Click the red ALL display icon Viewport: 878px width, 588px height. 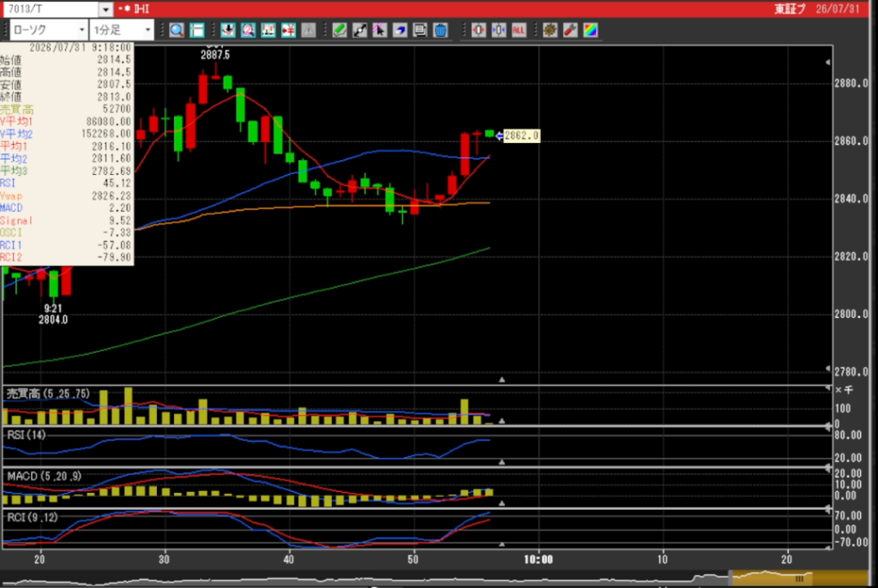[x=519, y=30]
